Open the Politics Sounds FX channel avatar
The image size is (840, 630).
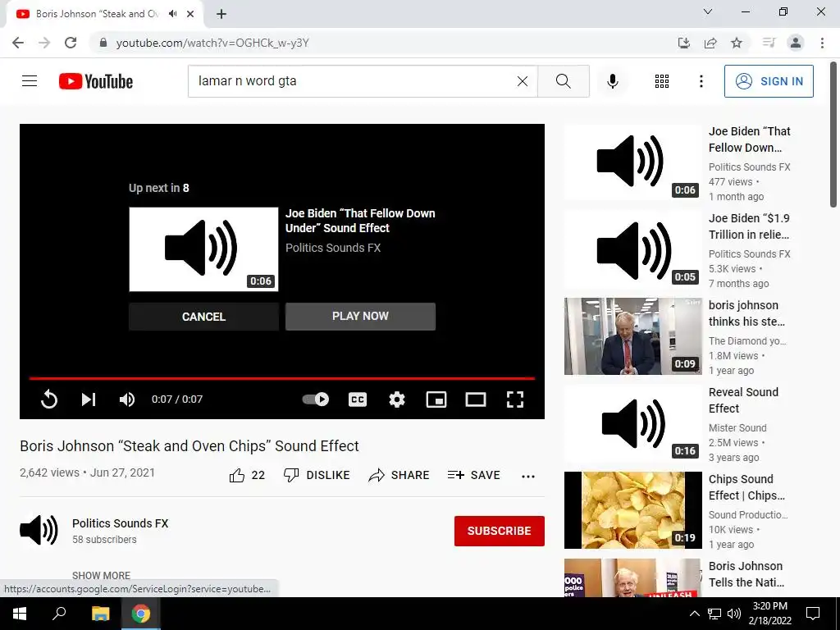pyautogui.click(x=39, y=530)
